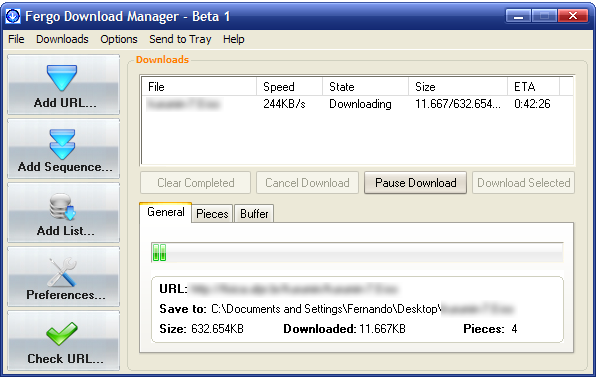Image resolution: width=596 pixels, height=377 pixels.
Task: Click the Size column header
Action: 458,87
